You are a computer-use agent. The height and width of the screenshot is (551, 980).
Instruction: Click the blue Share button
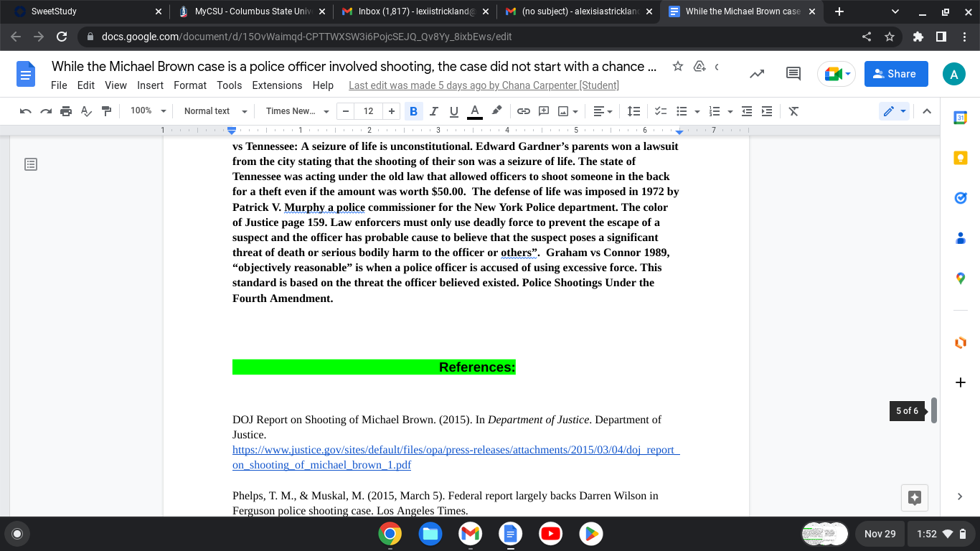click(x=896, y=74)
